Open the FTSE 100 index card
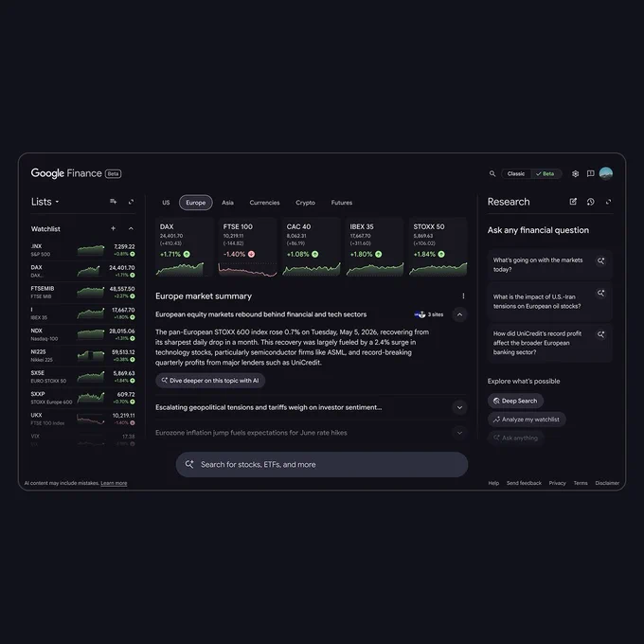This screenshot has height=644, width=644. (248, 247)
